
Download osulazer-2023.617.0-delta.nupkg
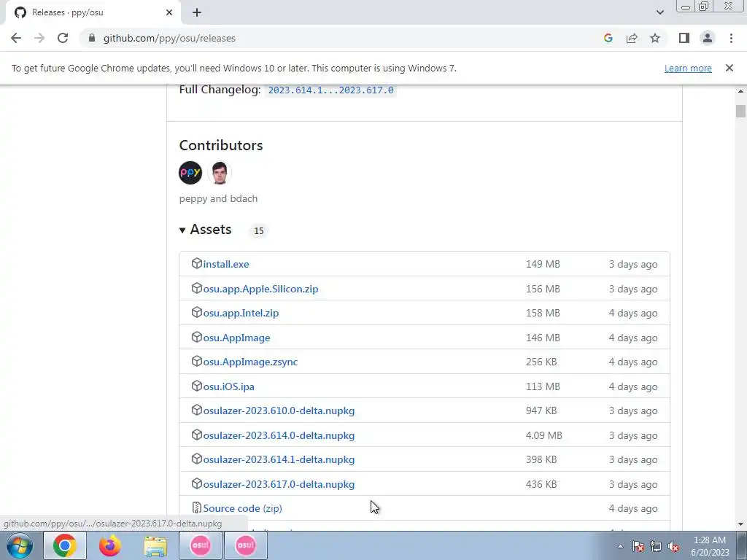point(279,484)
